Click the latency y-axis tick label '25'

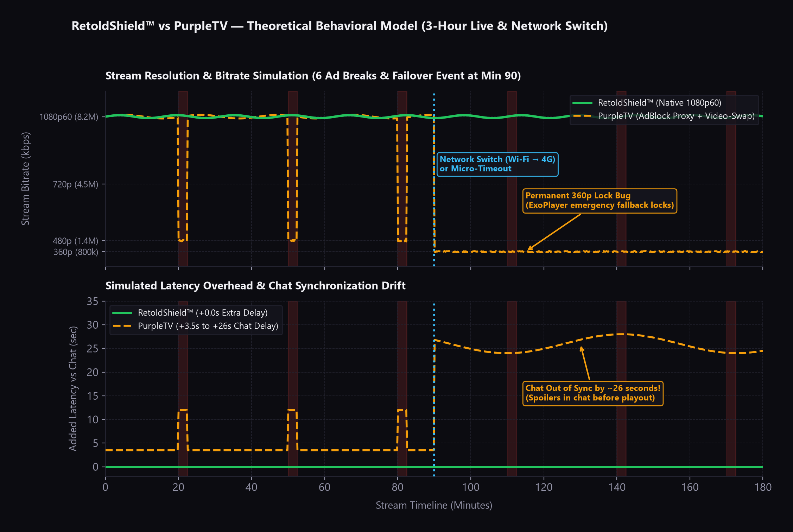point(93,349)
